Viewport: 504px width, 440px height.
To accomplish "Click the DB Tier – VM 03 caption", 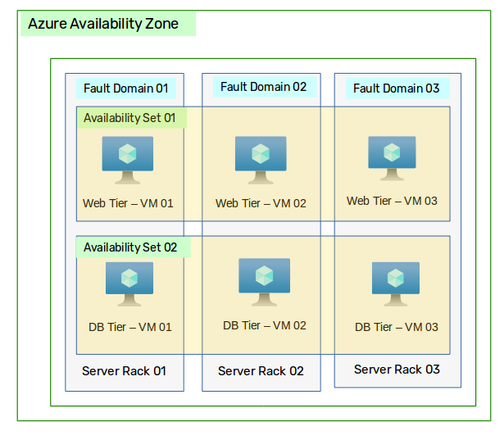I will point(397,327).
